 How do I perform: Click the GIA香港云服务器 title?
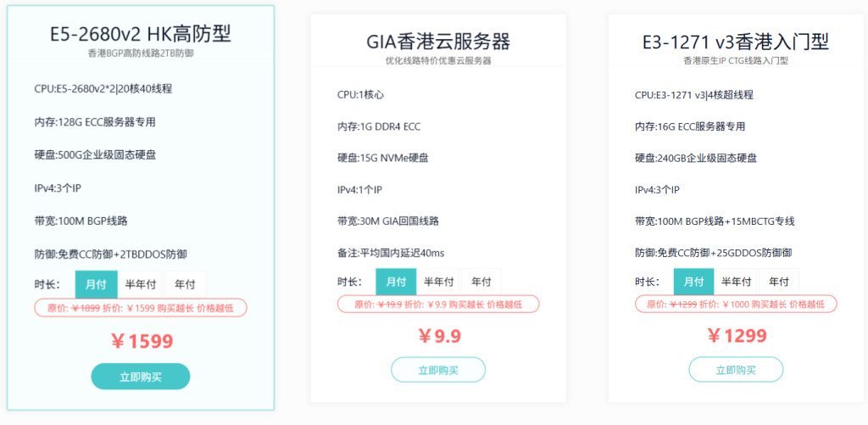[438, 41]
